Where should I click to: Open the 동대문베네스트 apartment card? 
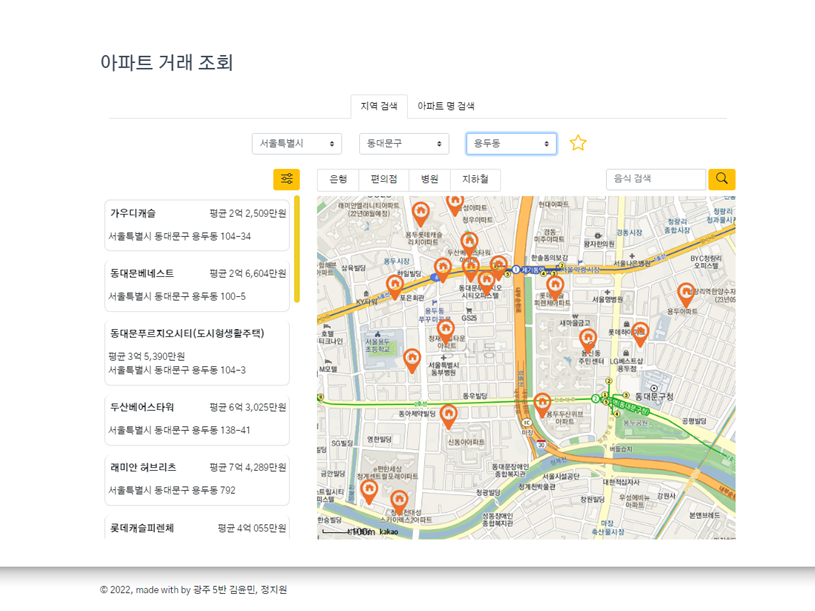[197, 286]
